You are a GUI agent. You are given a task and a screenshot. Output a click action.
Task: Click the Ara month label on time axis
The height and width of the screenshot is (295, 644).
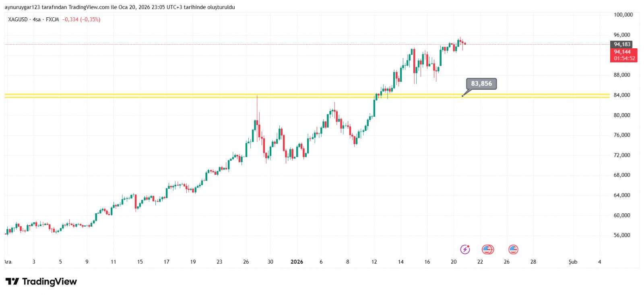point(8,262)
